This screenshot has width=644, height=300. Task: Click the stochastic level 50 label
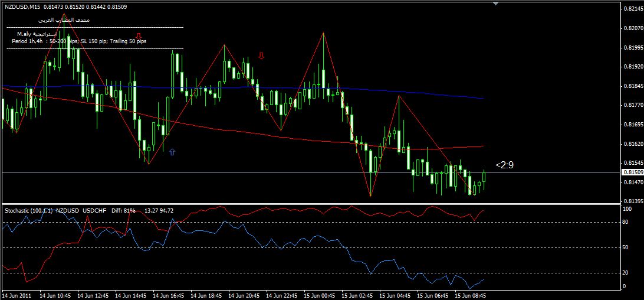click(x=626, y=247)
